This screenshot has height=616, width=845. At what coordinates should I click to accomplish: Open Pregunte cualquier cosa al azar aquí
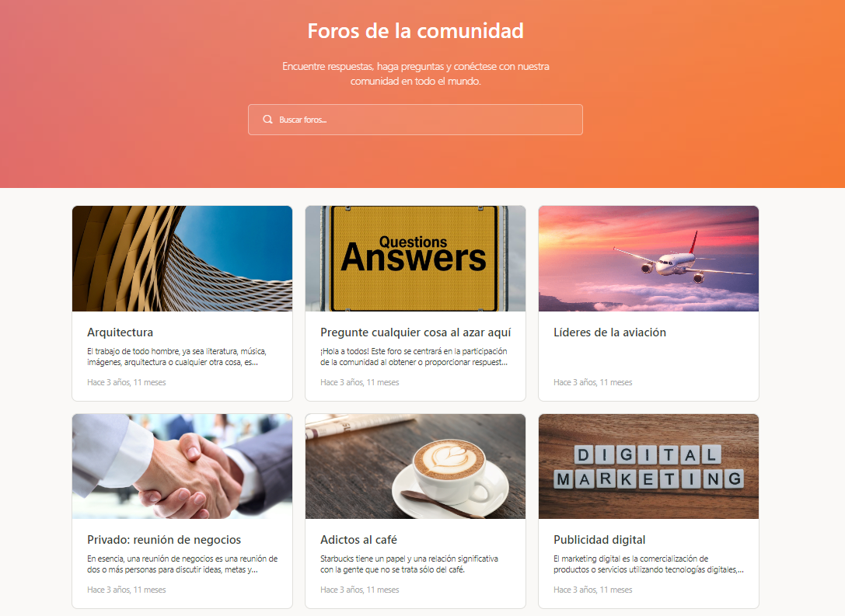click(415, 332)
